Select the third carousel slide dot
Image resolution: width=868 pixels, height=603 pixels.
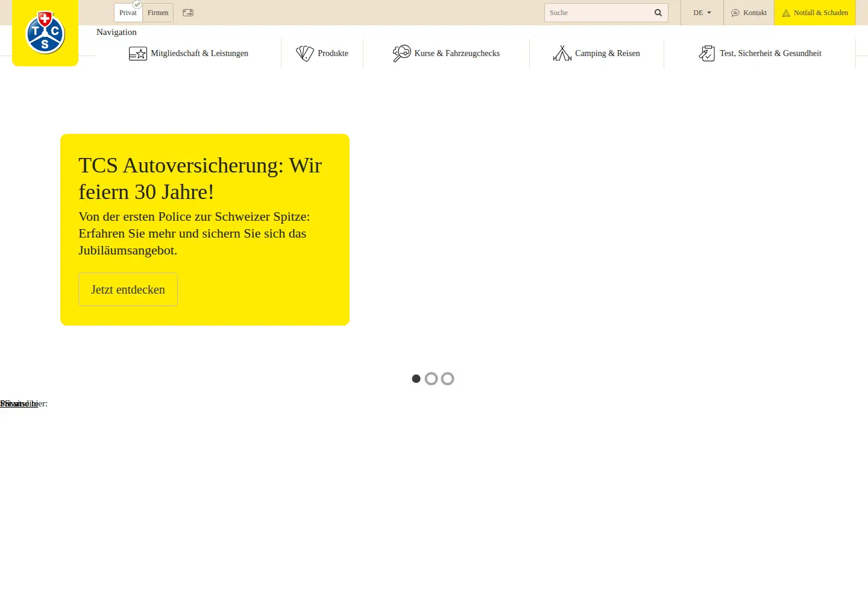pyautogui.click(x=447, y=379)
